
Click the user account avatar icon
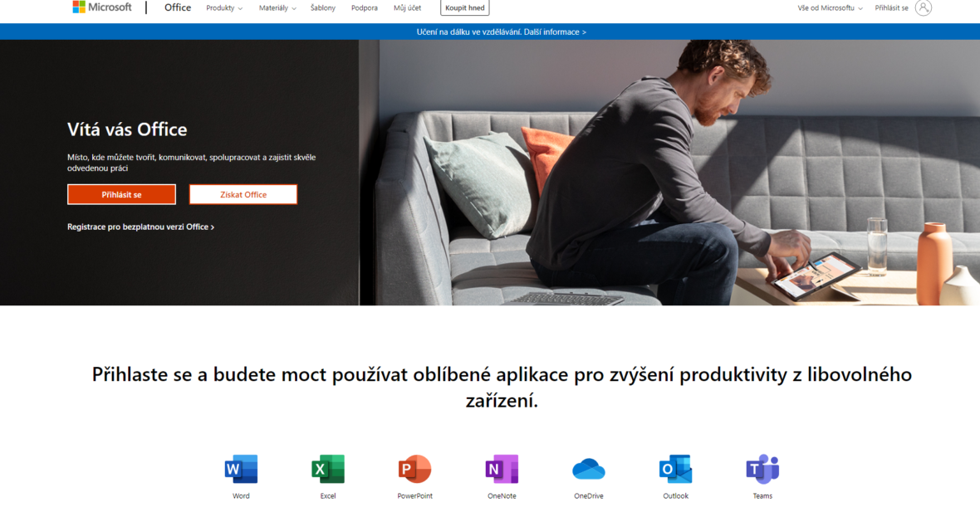[x=924, y=7]
